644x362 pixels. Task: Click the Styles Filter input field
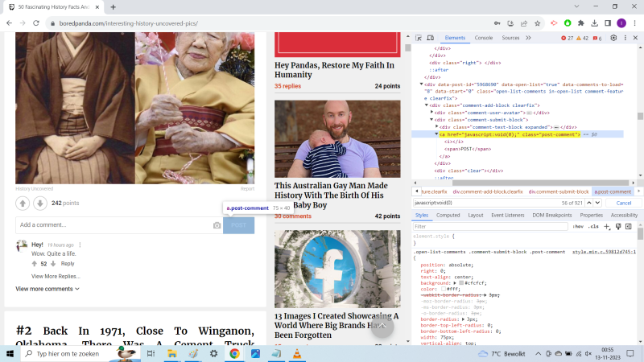pos(490,227)
